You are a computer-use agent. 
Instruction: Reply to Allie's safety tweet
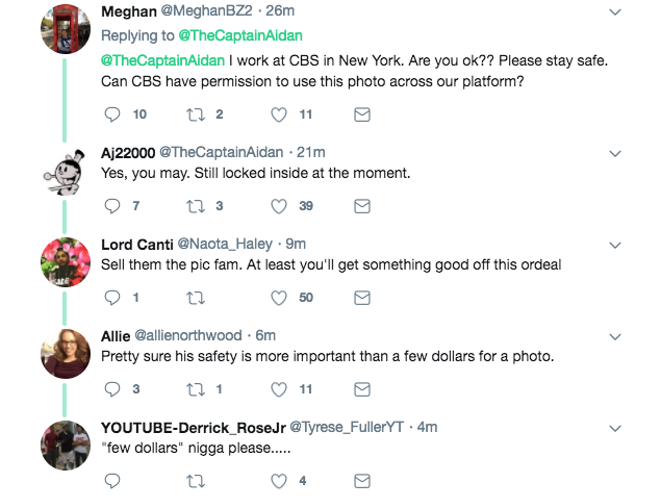click(112, 389)
